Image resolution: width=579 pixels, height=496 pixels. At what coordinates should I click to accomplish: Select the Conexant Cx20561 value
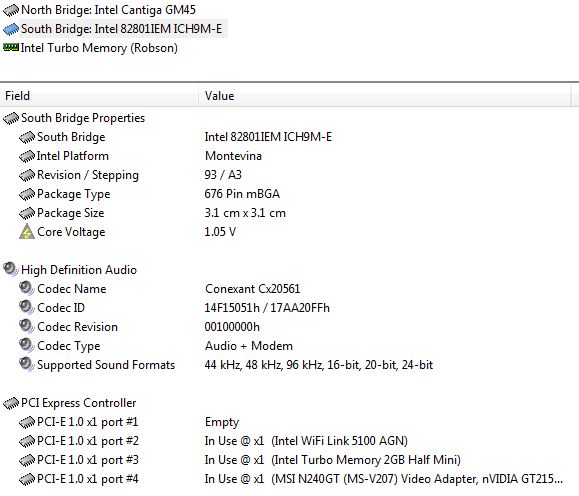pos(253,289)
